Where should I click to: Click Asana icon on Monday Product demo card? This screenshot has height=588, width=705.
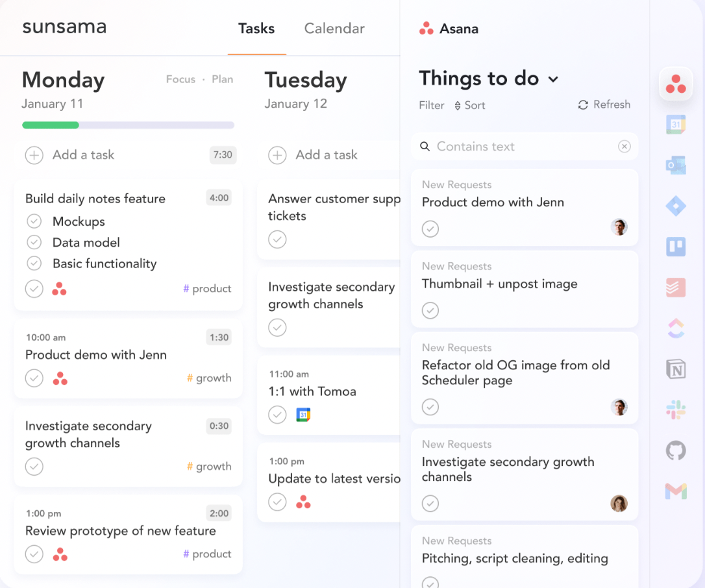click(x=60, y=378)
